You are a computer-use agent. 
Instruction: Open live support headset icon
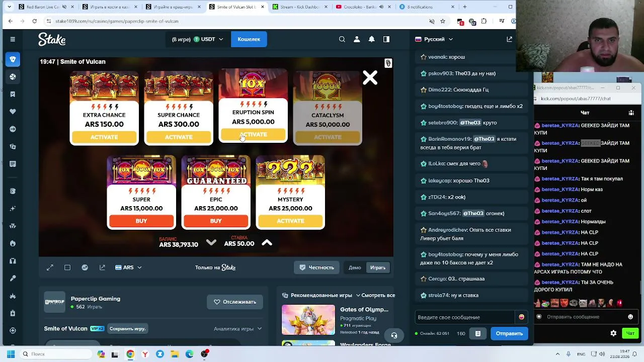(x=394, y=335)
